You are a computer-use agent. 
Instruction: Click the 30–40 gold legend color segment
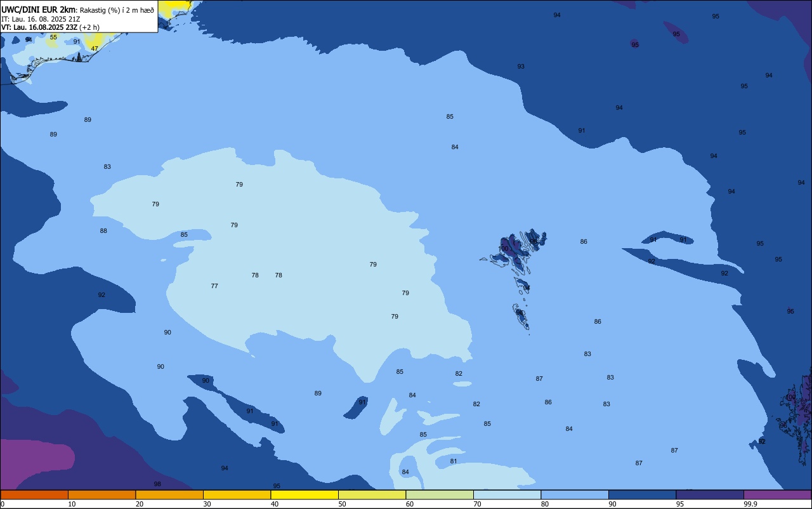[x=237, y=494]
